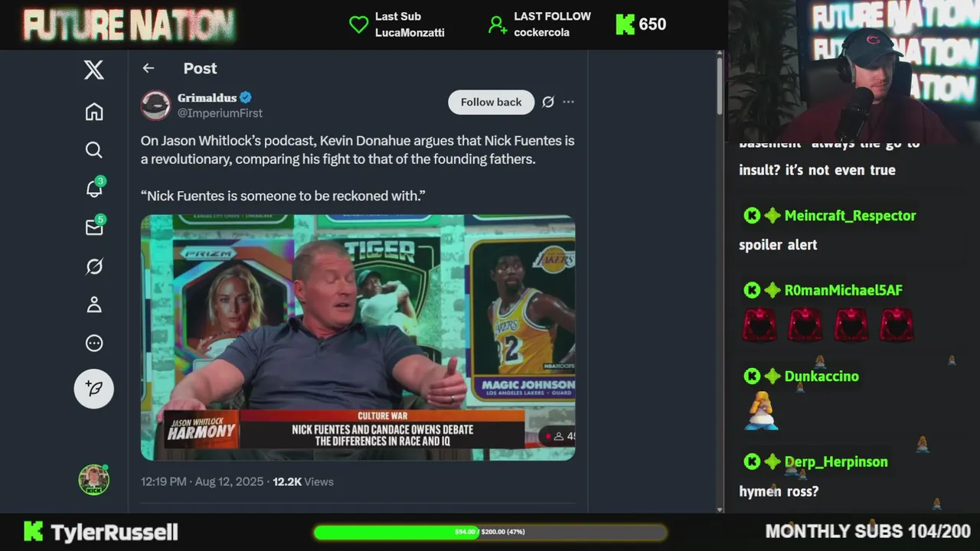Click LucaMonzatti last sub name

pyautogui.click(x=410, y=33)
